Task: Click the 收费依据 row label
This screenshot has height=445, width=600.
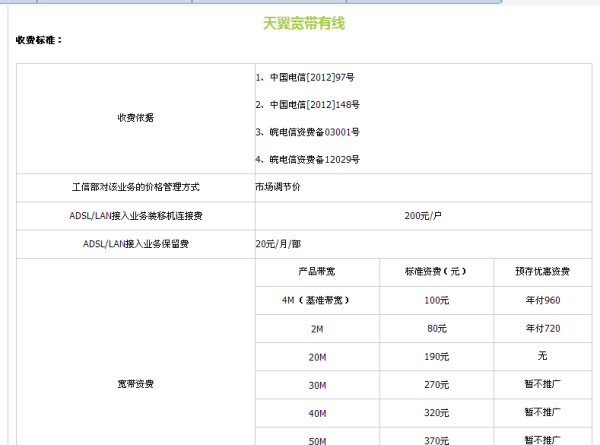Action: (x=135, y=118)
